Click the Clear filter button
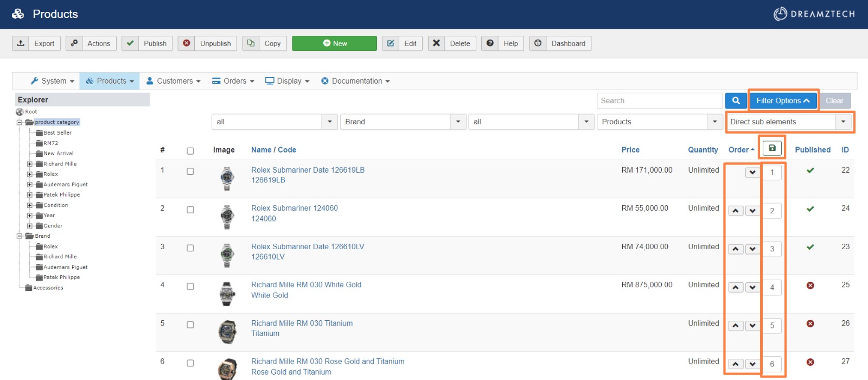This screenshot has width=868, height=380. 834,100
